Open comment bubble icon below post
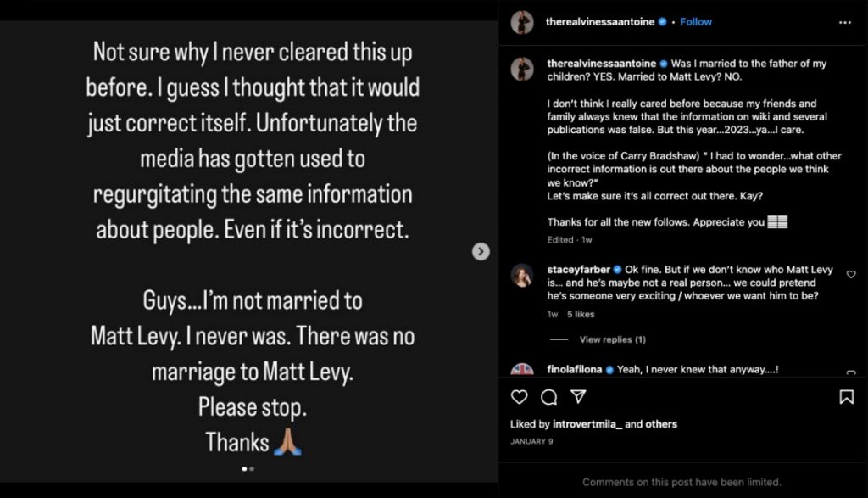 pyautogui.click(x=548, y=397)
